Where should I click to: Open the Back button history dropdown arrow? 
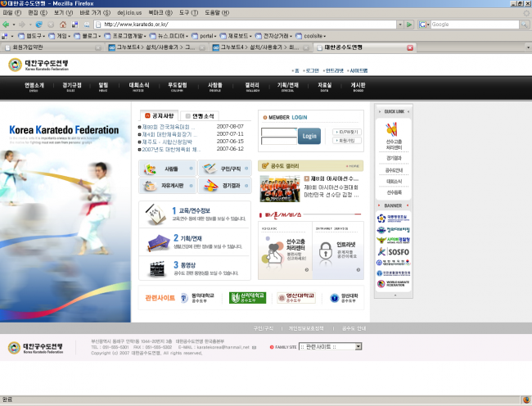click(x=14, y=25)
